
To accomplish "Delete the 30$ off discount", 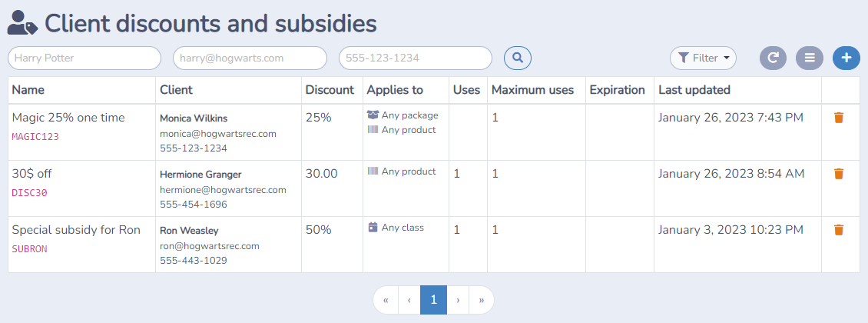I will click(x=839, y=173).
